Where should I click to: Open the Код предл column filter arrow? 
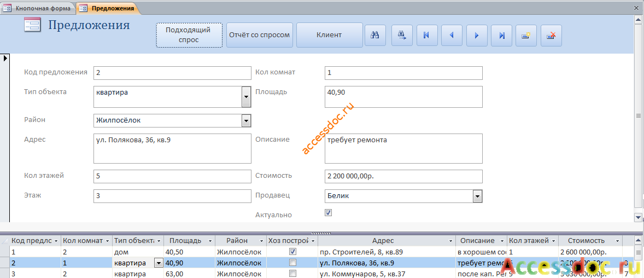click(56, 241)
